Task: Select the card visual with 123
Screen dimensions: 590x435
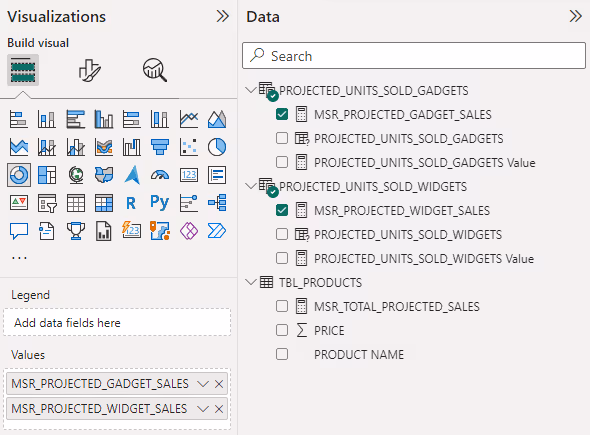Action: coord(189,175)
